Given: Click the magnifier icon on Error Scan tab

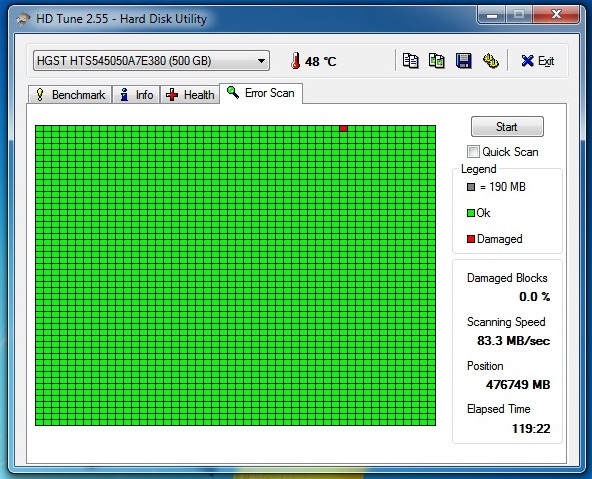Looking at the screenshot, I should tap(233, 92).
